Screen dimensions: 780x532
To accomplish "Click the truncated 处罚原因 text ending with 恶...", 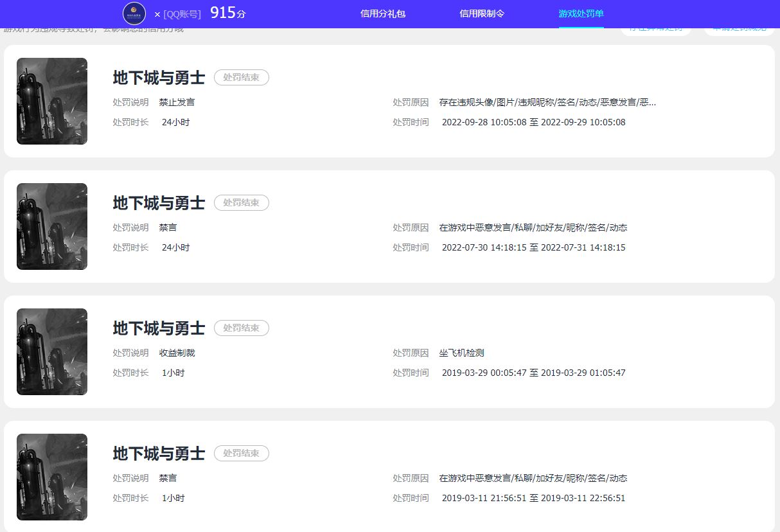I will tap(547, 102).
